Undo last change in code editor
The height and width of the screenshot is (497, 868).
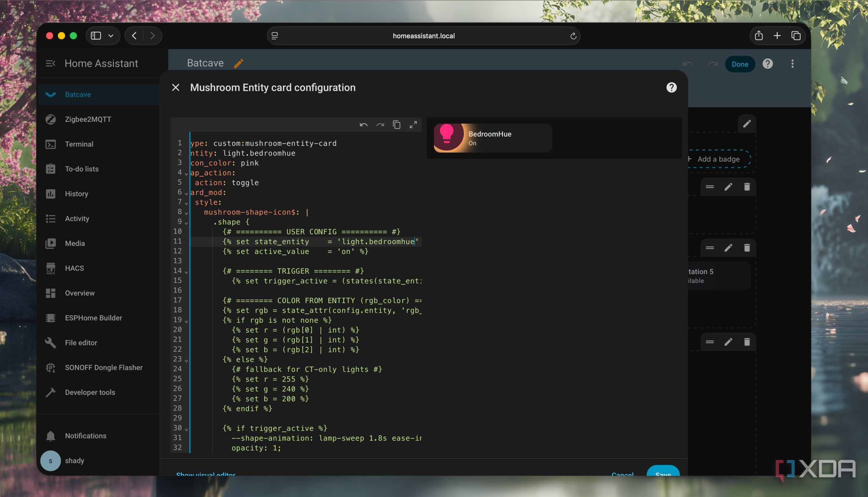[364, 125]
